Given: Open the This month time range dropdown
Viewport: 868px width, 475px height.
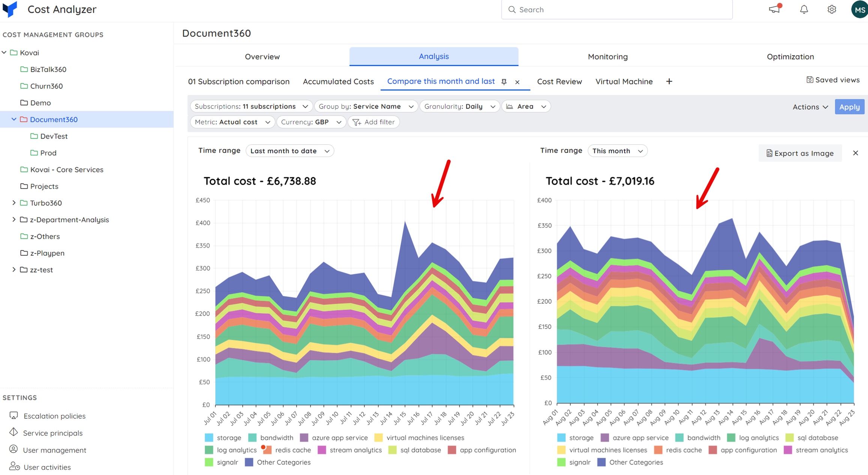Looking at the screenshot, I should pyautogui.click(x=617, y=151).
